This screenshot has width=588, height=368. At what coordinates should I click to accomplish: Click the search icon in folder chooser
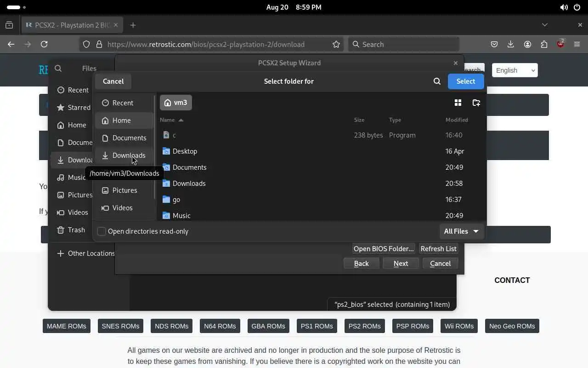(437, 81)
